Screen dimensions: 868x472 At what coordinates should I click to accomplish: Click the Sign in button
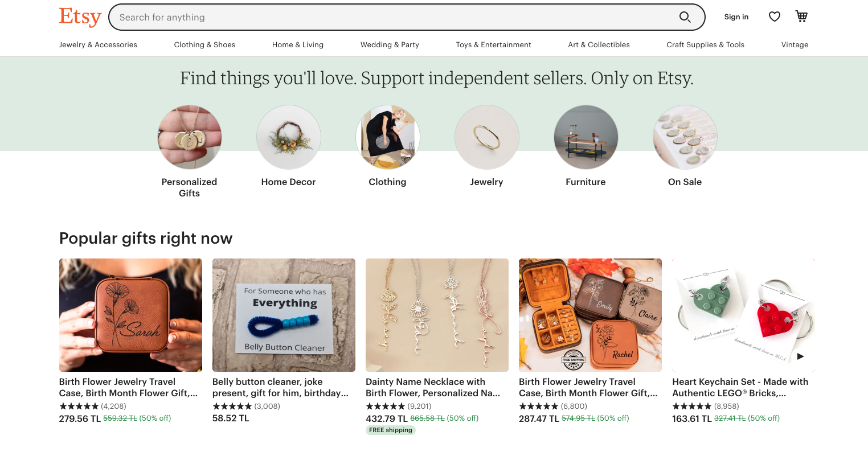[736, 17]
